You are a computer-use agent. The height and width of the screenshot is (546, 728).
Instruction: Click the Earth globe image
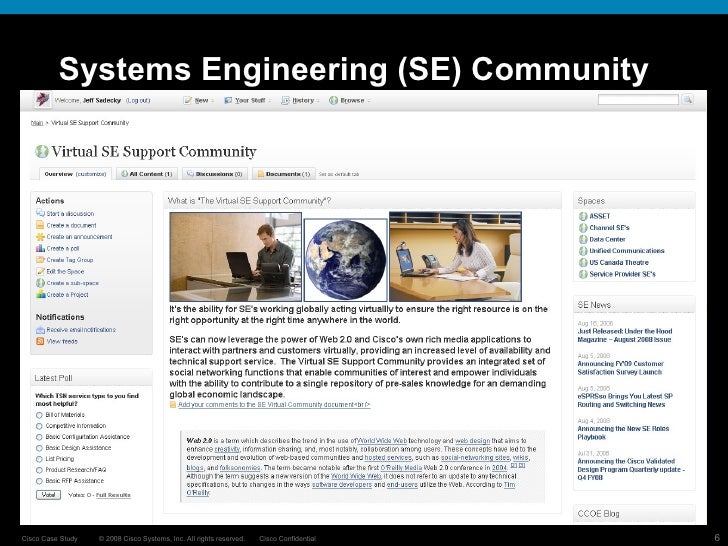[345, 260]
